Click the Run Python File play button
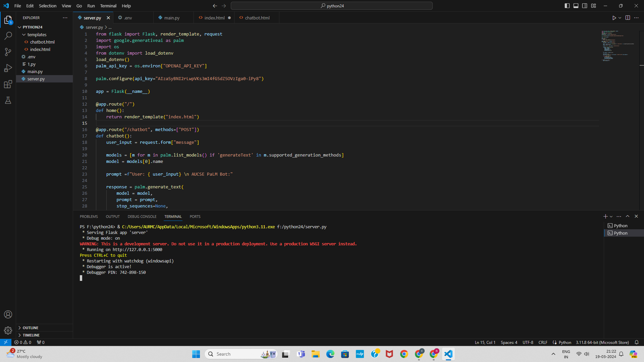644x362 pixels. [614, 18]
